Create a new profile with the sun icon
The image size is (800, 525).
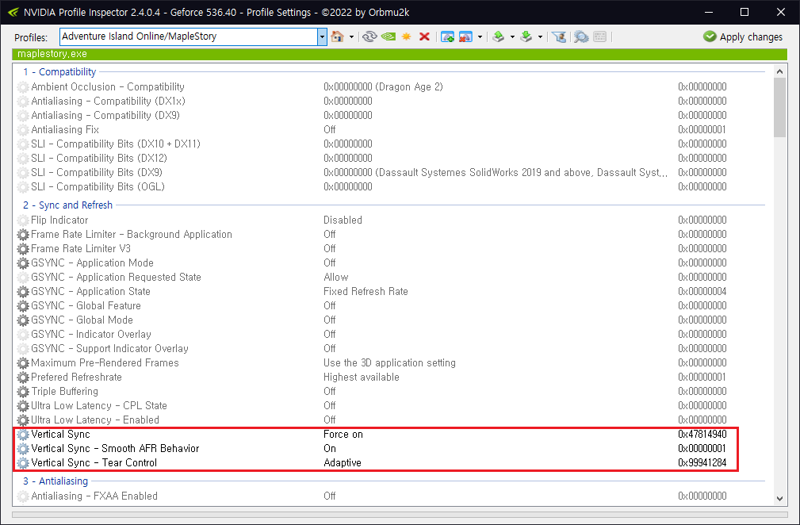[x=407, y=37]
